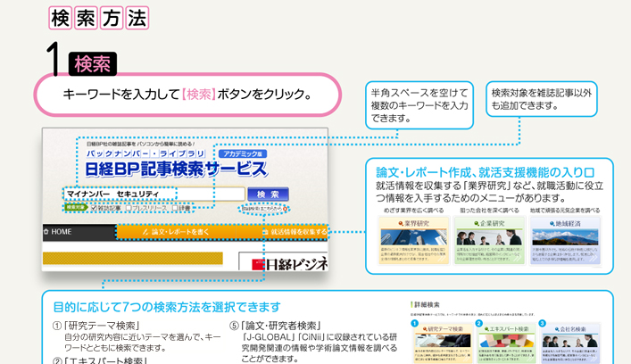Click the 日経BP記事検索サービス logo

(176, 169)
